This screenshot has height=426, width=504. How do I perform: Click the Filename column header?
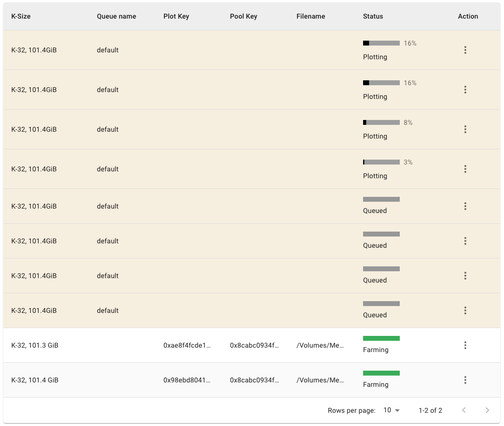(x=311, y=16)
